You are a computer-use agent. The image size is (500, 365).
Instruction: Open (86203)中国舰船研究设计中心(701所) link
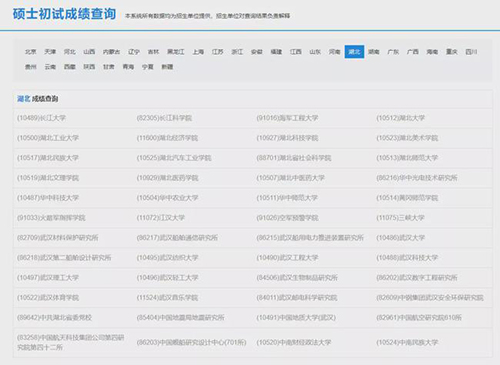(x=191, y=343)
